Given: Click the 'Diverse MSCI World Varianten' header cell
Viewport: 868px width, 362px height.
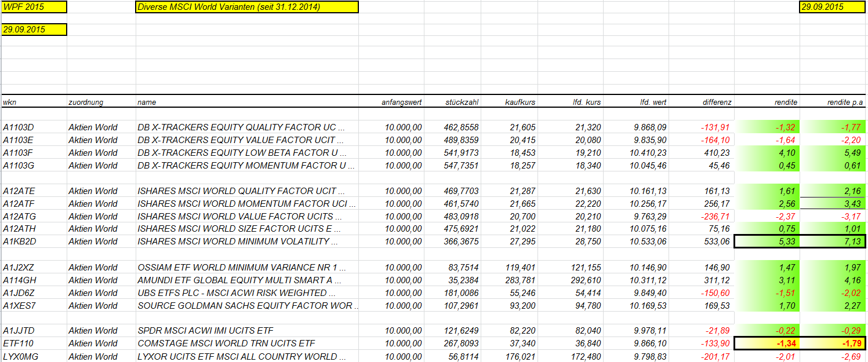Looking at the screenshot, I should (246, 7).
